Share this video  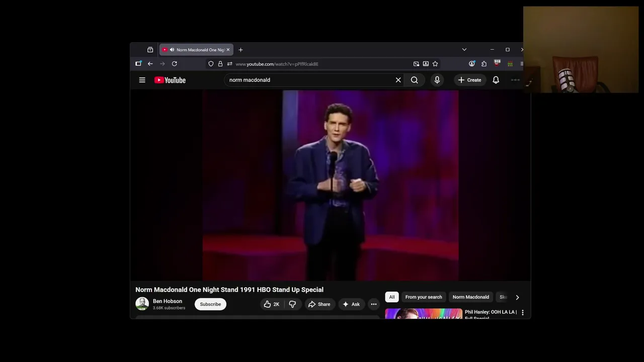[x=319, y=304]
